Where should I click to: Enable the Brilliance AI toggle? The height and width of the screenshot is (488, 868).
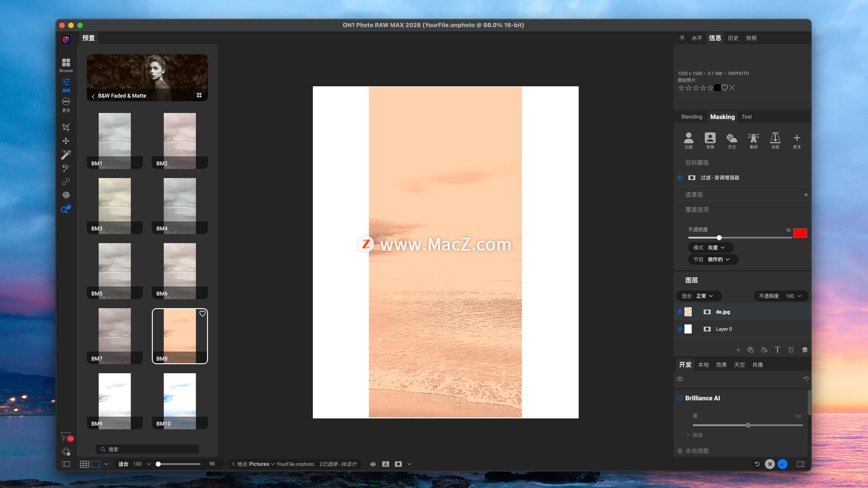[x=680, y=398]
